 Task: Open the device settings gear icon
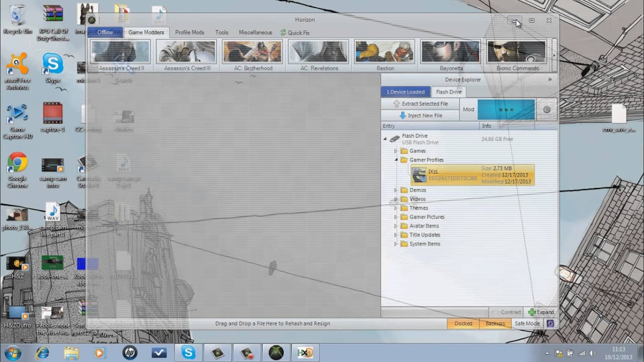tap(547, 110)
